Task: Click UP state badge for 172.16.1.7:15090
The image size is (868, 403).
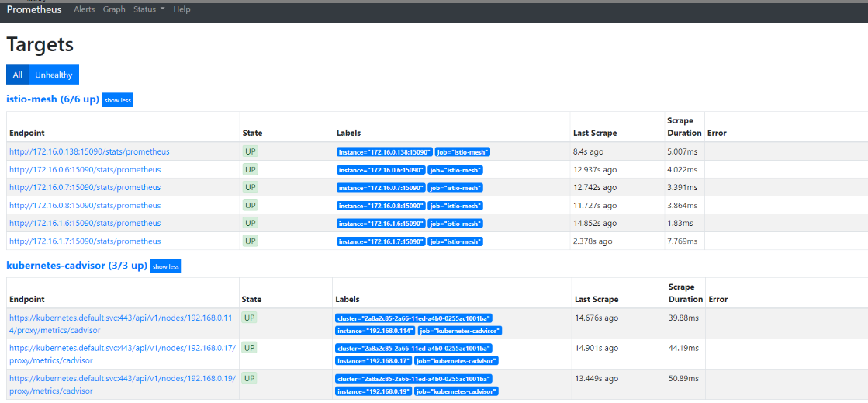Action: [251, 241]
